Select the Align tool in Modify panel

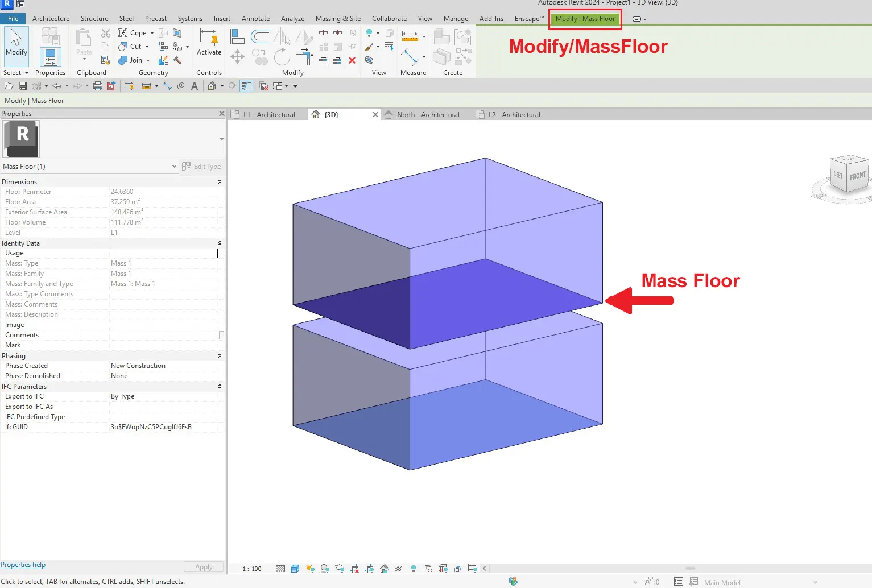237,36
